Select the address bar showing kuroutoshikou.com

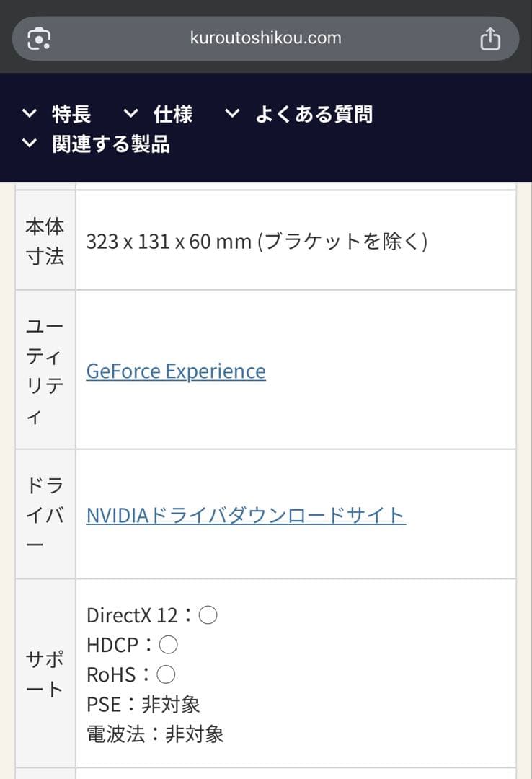[265, 38]
